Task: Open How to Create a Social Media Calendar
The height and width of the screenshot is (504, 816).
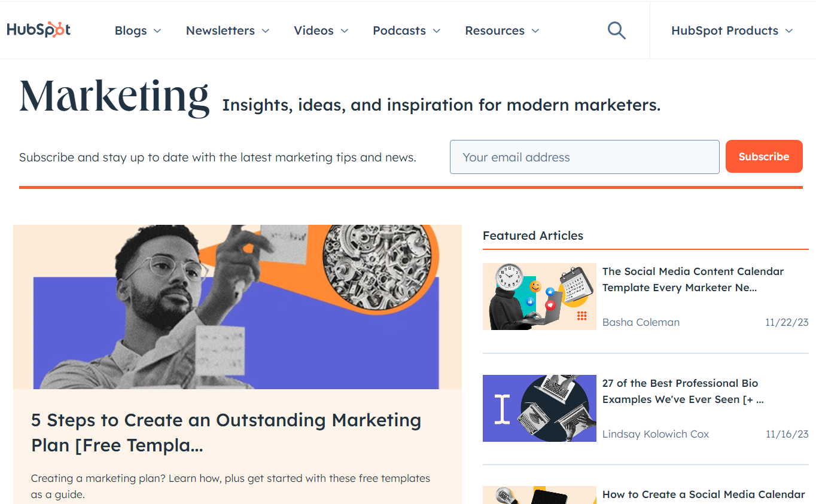Action: pyautogui.click(x=703, y=494)
